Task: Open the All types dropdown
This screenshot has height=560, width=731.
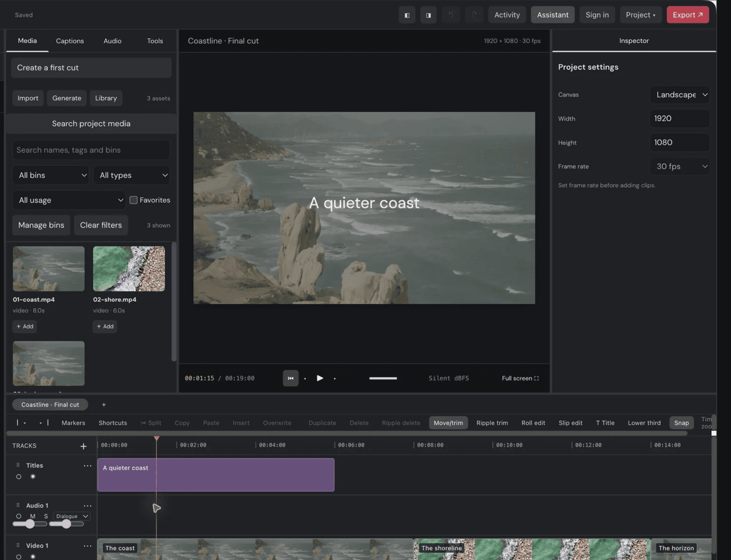Action: [x=132, y=175]
